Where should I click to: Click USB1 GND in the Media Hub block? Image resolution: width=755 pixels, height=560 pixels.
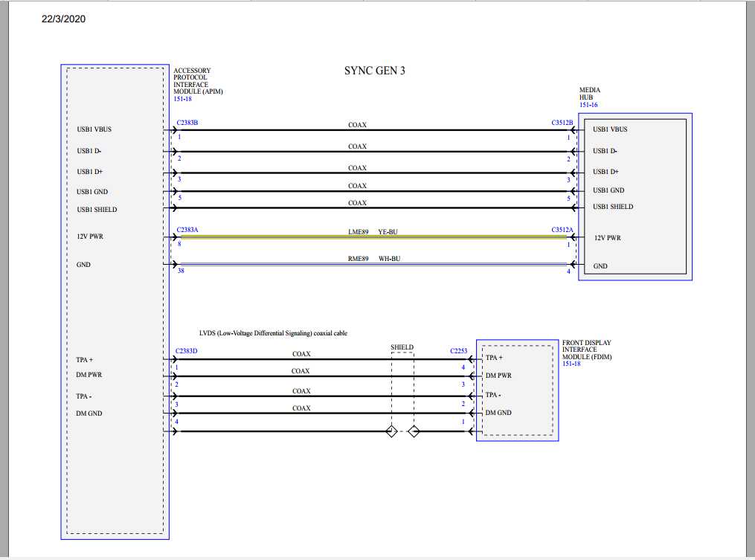[608, 190]
